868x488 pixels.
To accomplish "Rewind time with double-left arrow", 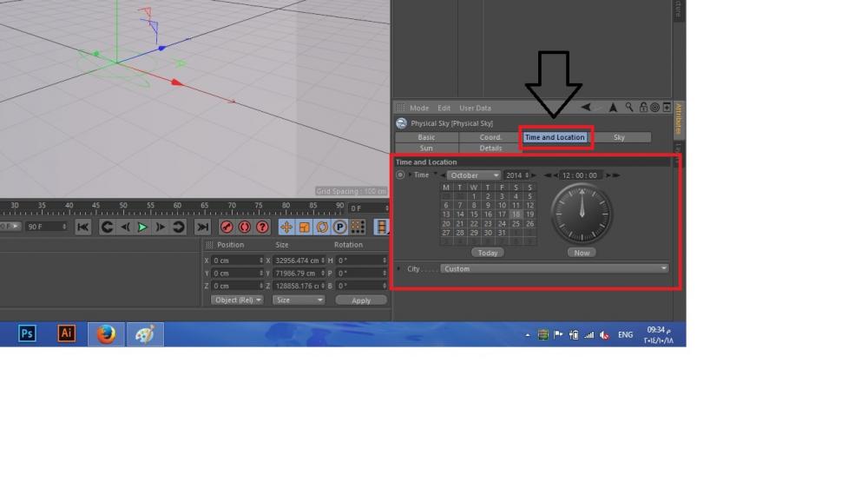I will (x=547, y=175).
